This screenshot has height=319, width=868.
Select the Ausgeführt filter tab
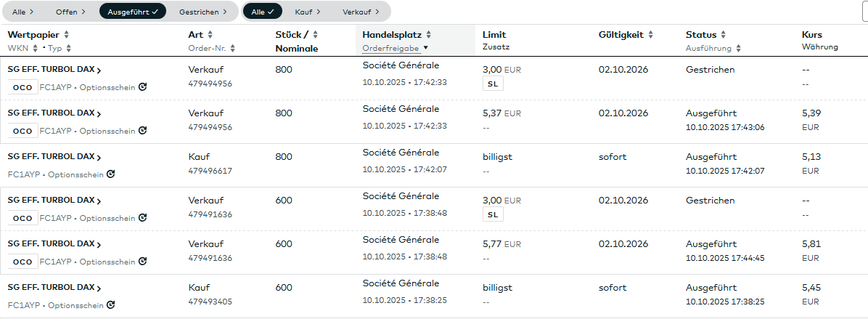(x=132, y=12)
